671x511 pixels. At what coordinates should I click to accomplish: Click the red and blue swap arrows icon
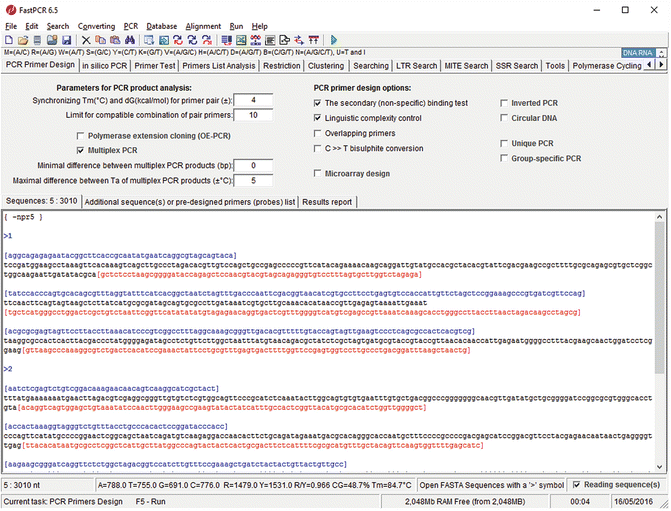point(299,40)
